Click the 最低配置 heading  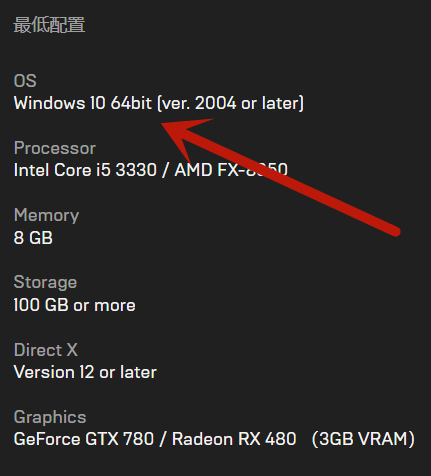[x=49, y=25]
